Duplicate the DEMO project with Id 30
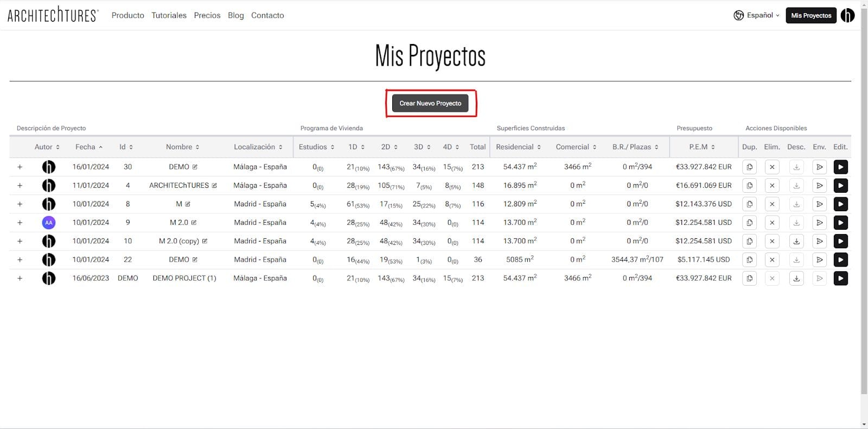Screen dimensions: 868x429 point(749,167)
